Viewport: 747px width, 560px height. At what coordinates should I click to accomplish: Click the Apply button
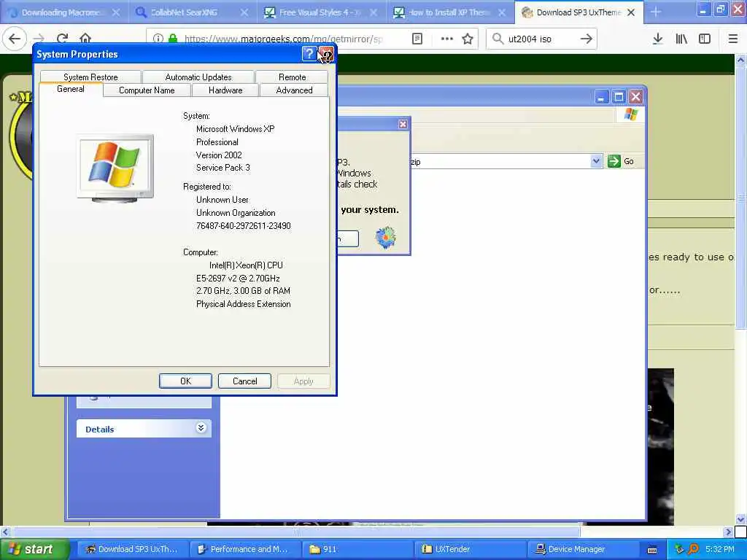click(303, 381)
